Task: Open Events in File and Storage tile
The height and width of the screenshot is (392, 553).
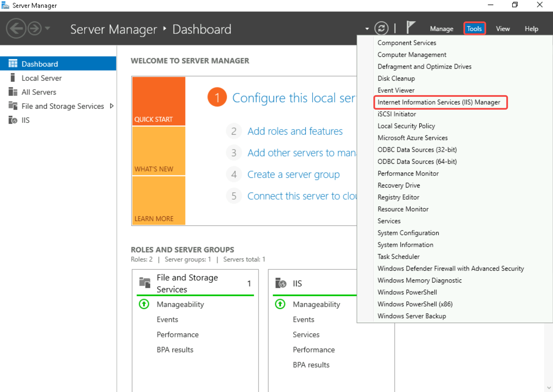Action: pyautogui.click(x=167, y=319)
